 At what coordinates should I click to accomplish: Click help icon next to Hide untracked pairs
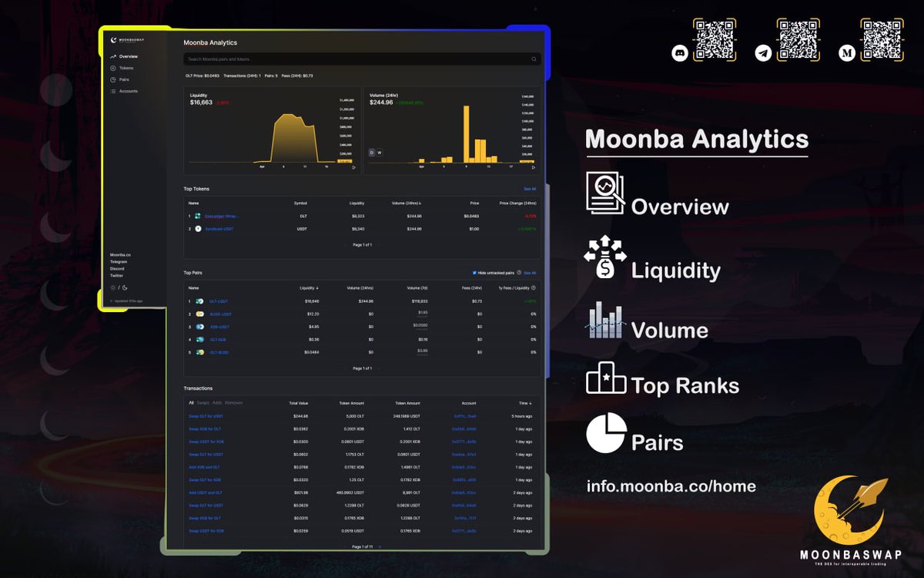[519, 273]
